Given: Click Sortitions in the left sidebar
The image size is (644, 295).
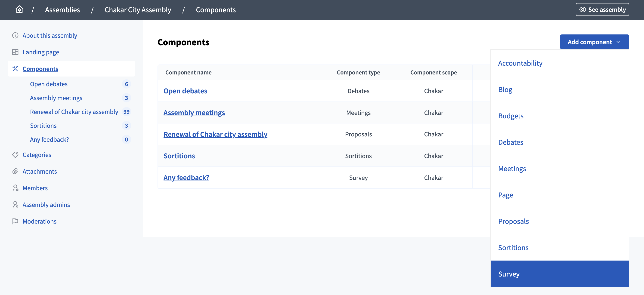Looking at the screenshot, I should point(43,125).
